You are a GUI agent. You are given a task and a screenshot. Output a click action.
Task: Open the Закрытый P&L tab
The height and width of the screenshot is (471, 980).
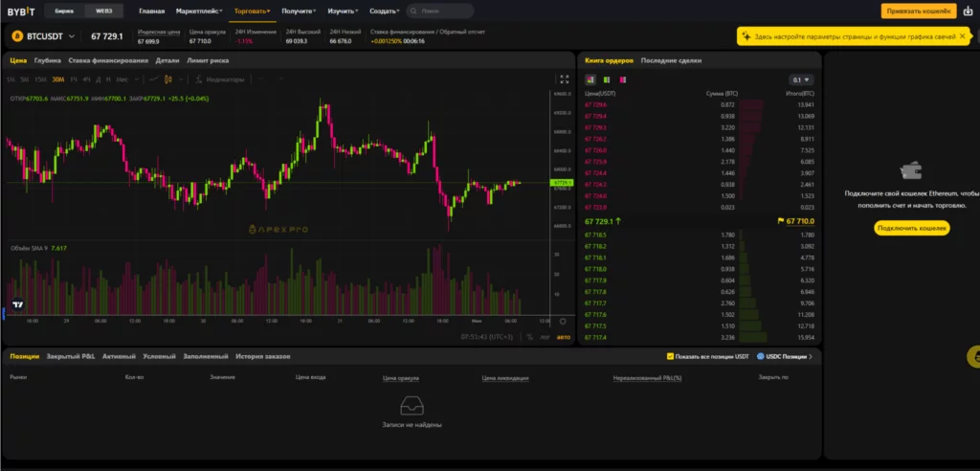71,356
